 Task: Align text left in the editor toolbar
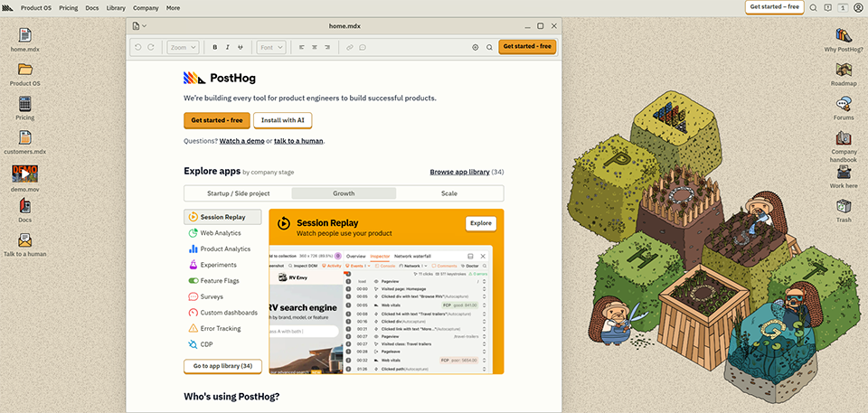(302, 48)
